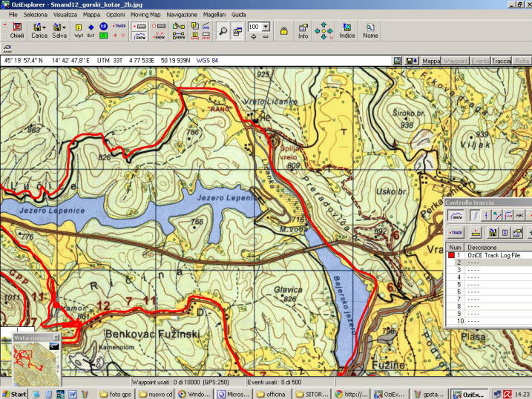Open the Carica dropdown arrow
The image size is (532, 399).
44,27
